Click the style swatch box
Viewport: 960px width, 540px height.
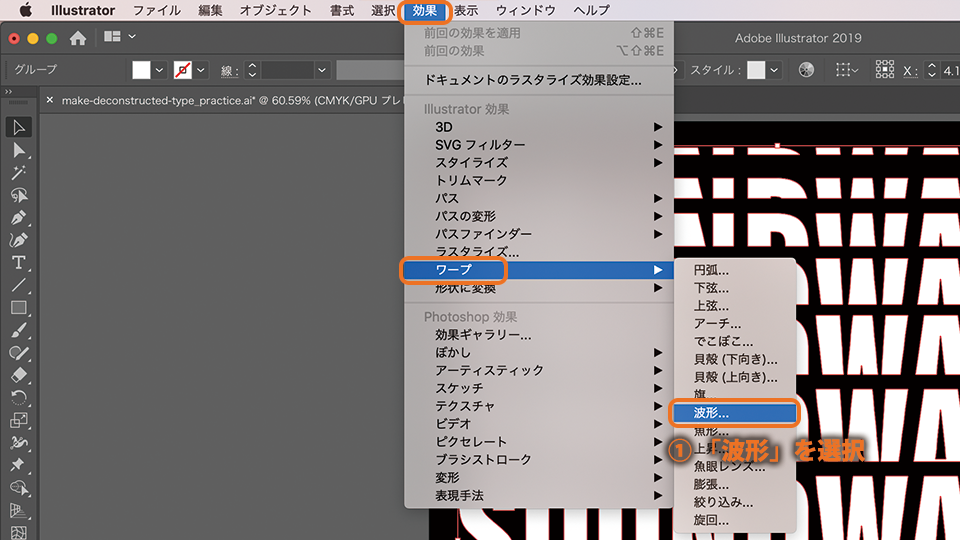756,70
